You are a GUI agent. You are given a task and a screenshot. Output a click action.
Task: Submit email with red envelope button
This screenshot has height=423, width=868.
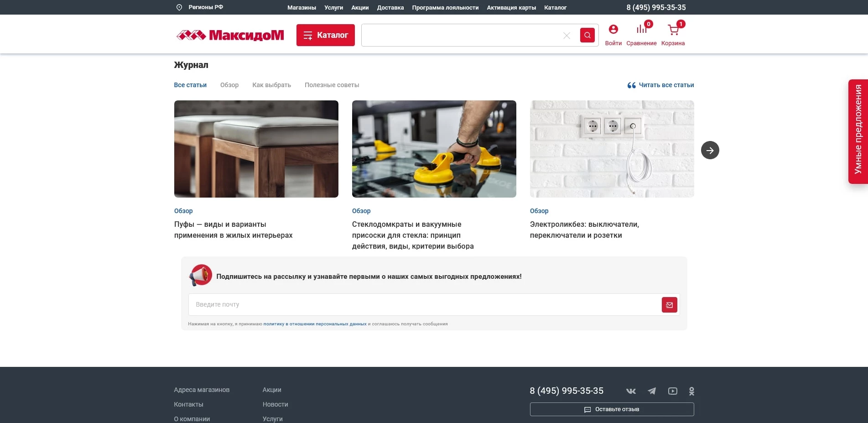[x=669, y=305]
